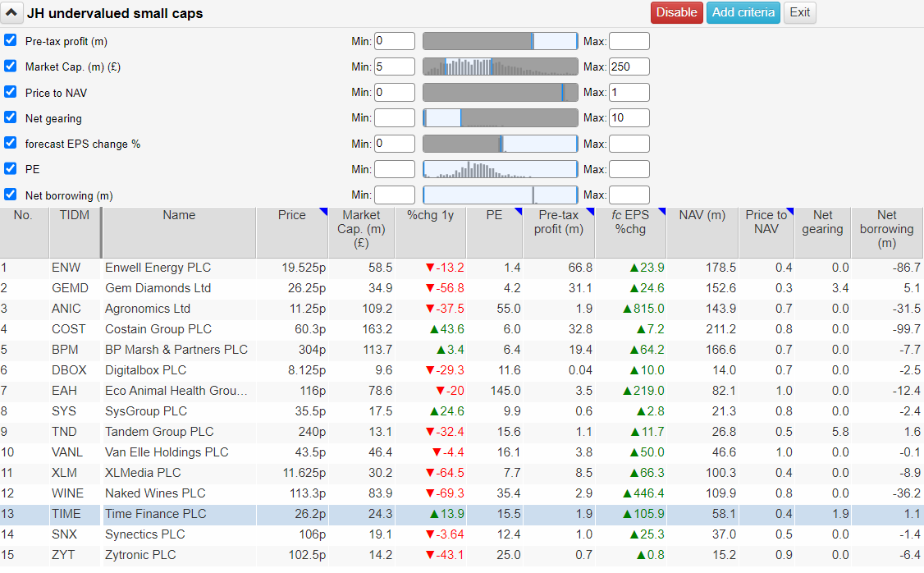Toggle the Net gearing checkbox

(x=10, y=117)
